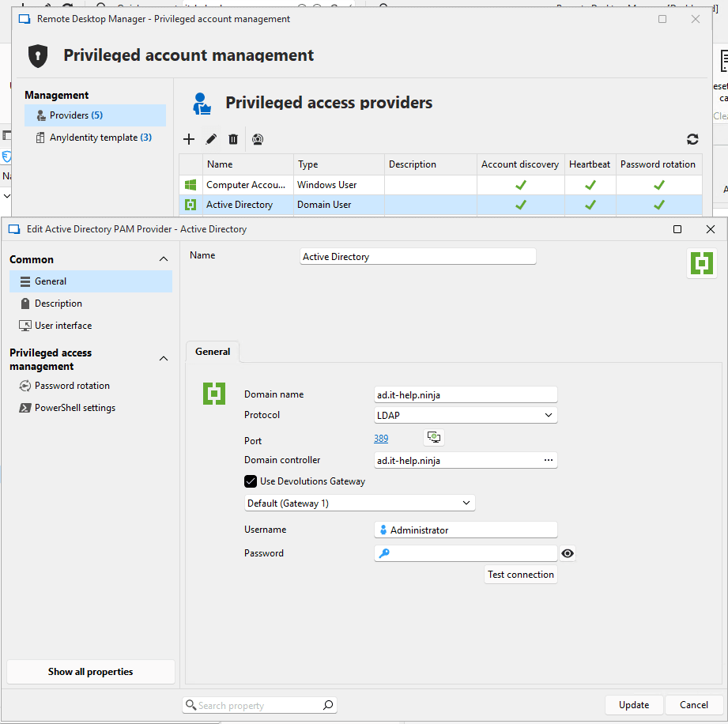The width and height of the screenshot is (728, 724).
Task: Click the port test icon beside 389
Action: point(434,437)
